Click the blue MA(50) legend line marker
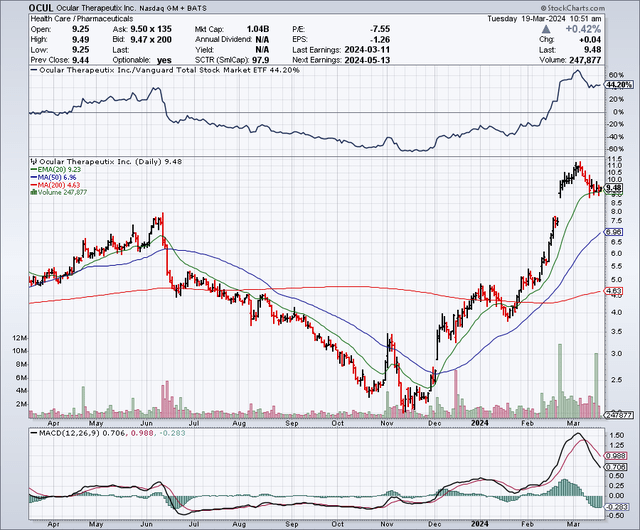Screen dimensions: 640x530 pyautogui.click(x=34, y=179)
